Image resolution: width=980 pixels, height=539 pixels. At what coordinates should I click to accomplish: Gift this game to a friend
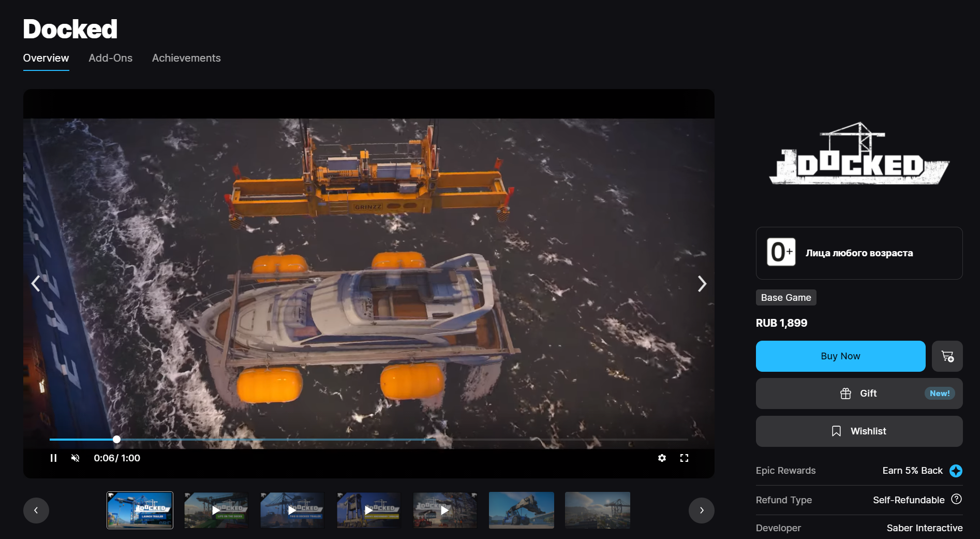pos(859,394)
